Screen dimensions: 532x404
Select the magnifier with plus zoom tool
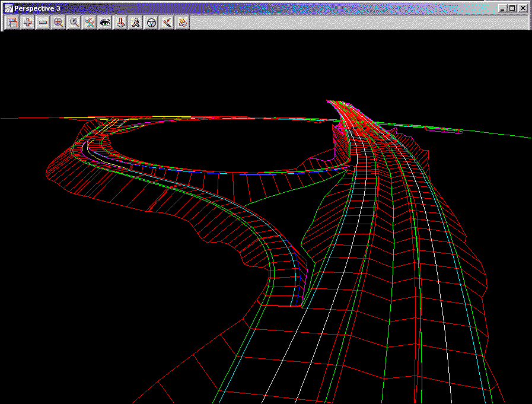[58, 23]
